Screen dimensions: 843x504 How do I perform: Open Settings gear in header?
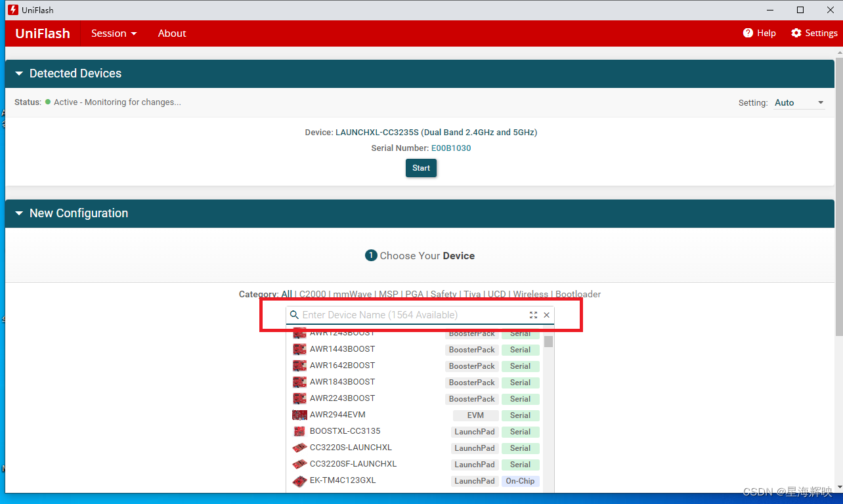(796, 33)
